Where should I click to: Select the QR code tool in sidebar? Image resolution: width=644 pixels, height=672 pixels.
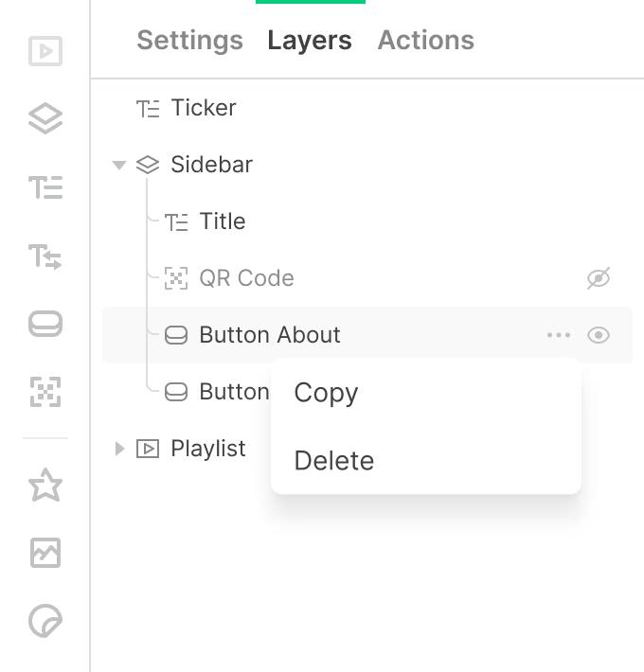[x=45, y=392]
